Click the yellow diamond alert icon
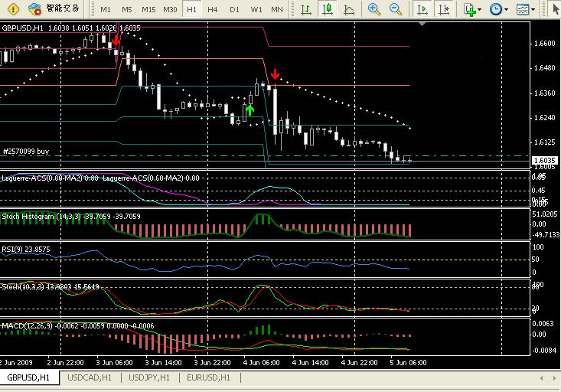Image resolution: width=561 pixels, height=392 pixels. [13, 8]
